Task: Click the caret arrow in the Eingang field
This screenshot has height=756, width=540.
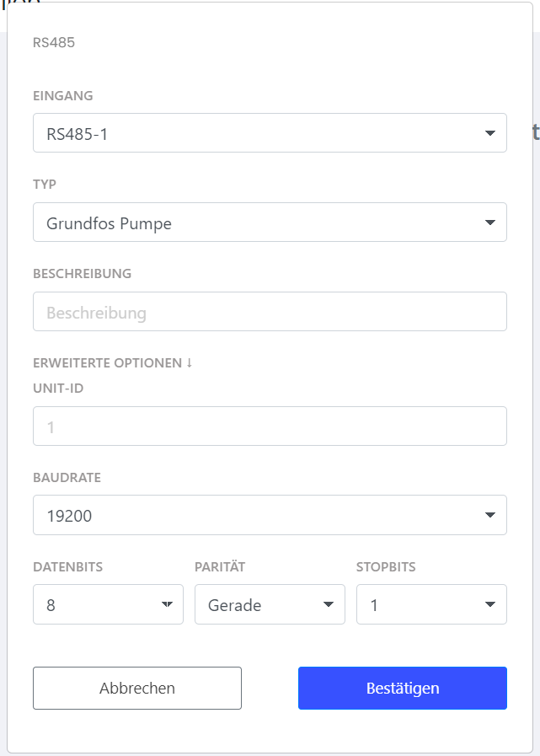Action: tap(490, 133)
